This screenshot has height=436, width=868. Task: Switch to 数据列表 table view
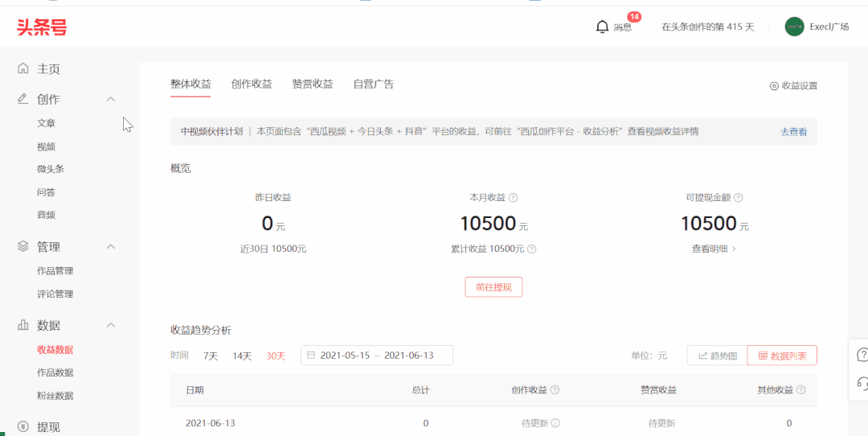(x=782, y=356)
